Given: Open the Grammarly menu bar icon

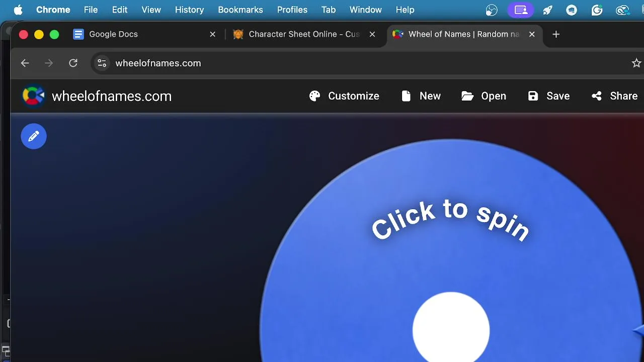Looking at the screenshot, I should click(x=597, y=10).
